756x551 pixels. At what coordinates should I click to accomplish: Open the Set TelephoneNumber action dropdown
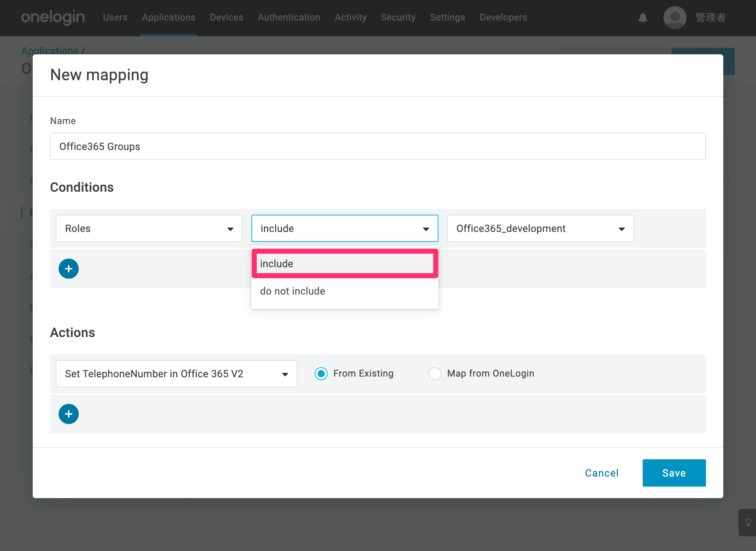(177, 374)
